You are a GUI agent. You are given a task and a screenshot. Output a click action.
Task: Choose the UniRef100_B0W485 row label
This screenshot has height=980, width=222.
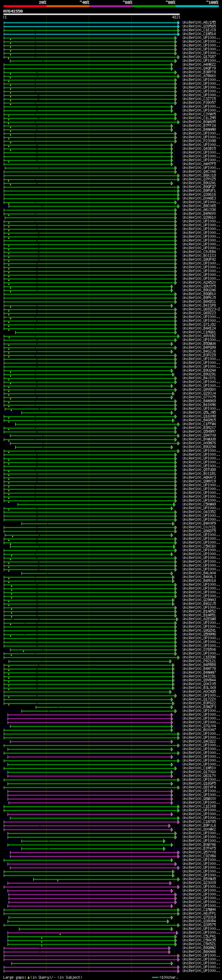tap(199, 122)
